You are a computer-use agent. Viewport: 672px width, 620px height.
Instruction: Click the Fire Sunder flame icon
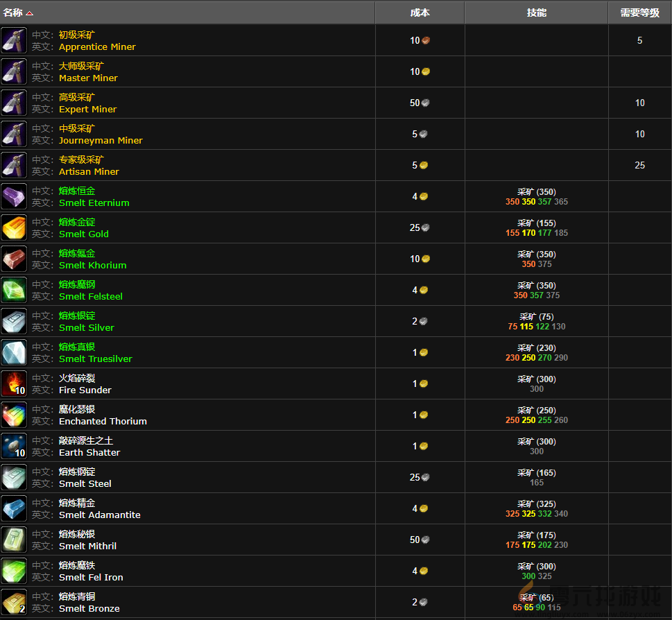coord(14,384)
